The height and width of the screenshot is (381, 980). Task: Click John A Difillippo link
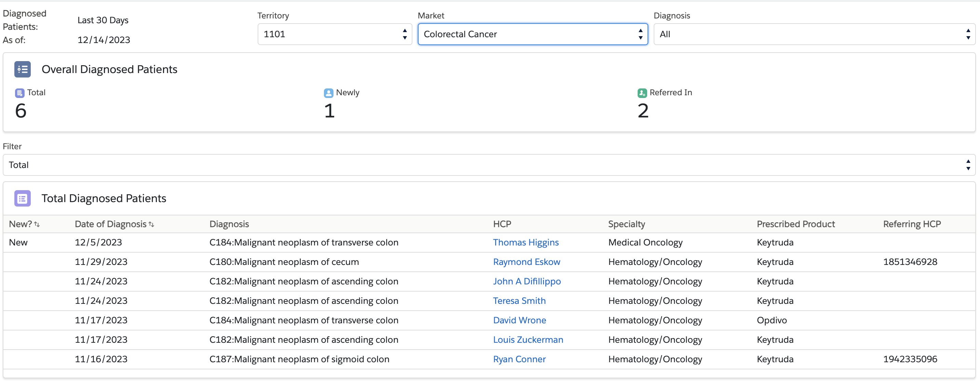pyautogui.click(x=527, y=281)
